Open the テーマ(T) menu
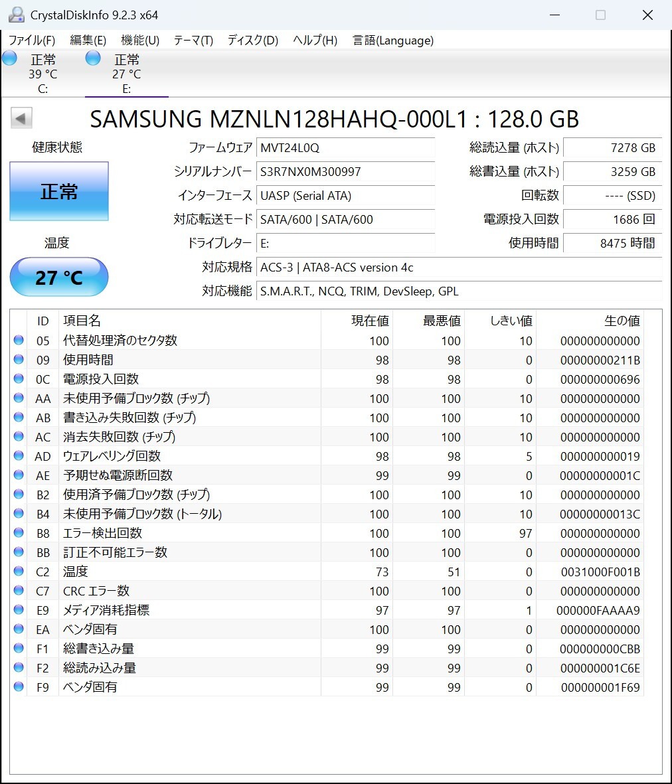Viewport: 672px width, 784px height. tap(193, 40)
